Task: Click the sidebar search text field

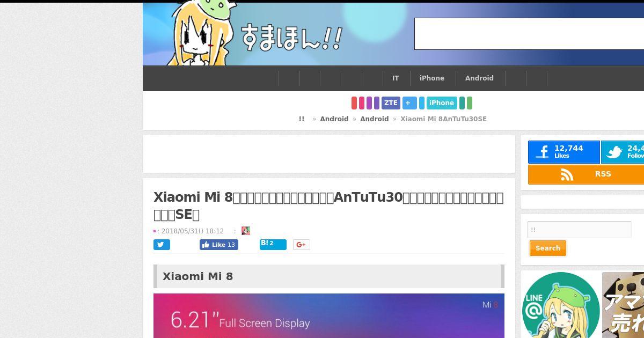Action: (x=580, y=230)
